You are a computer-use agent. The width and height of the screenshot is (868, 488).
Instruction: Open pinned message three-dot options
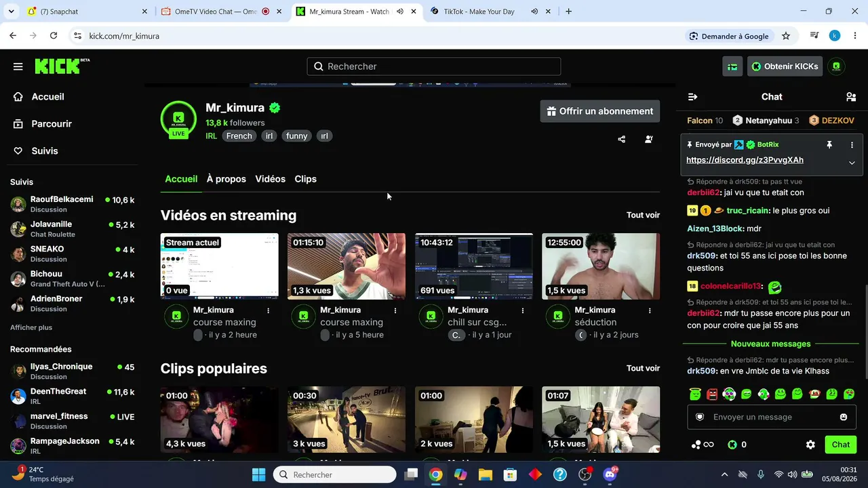coord(852,145)
